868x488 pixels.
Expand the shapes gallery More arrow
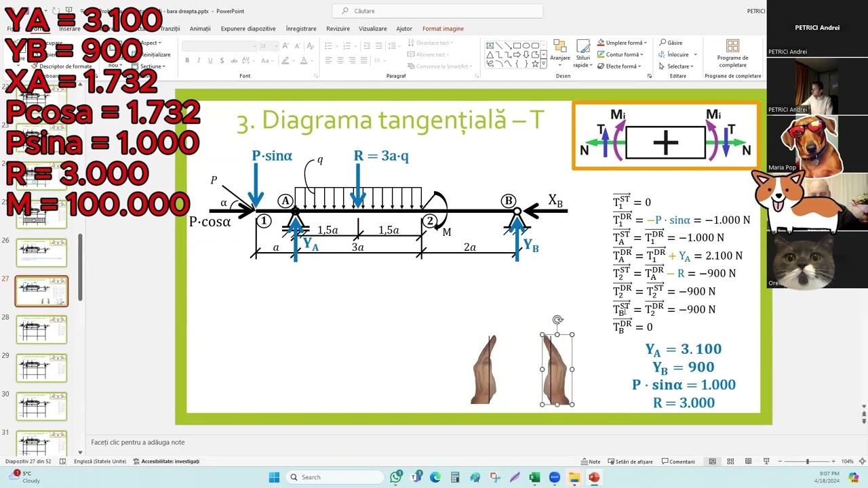tap(543, 64)
